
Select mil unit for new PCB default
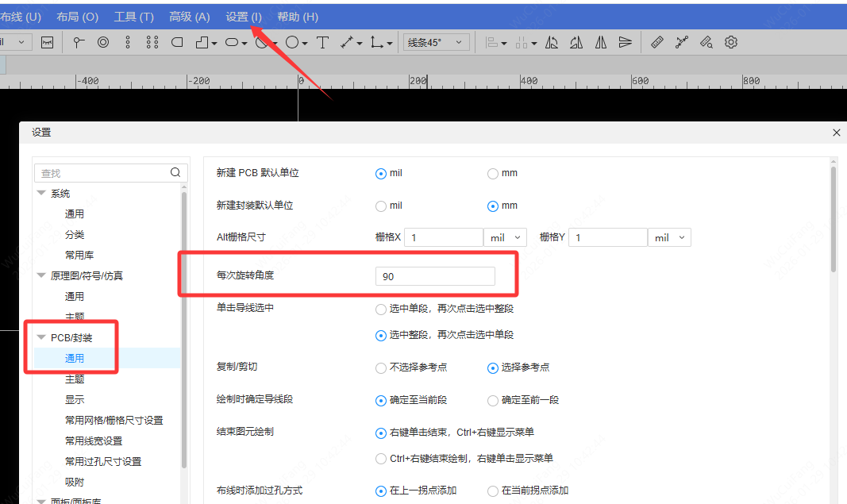point(381,173)
